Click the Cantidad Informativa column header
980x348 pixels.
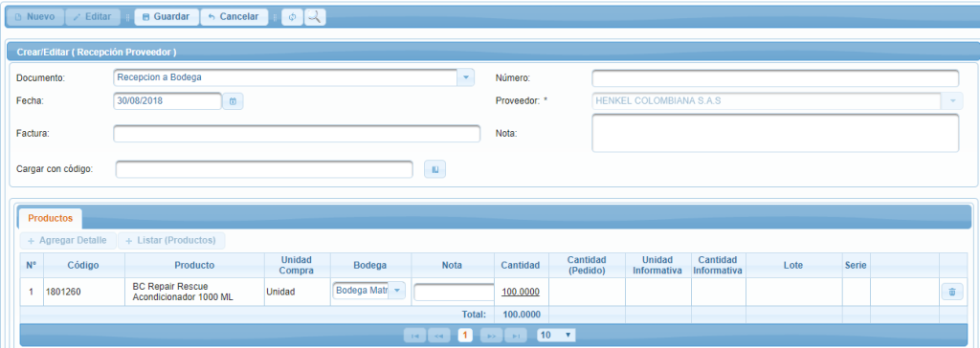(x=718, y=266)
